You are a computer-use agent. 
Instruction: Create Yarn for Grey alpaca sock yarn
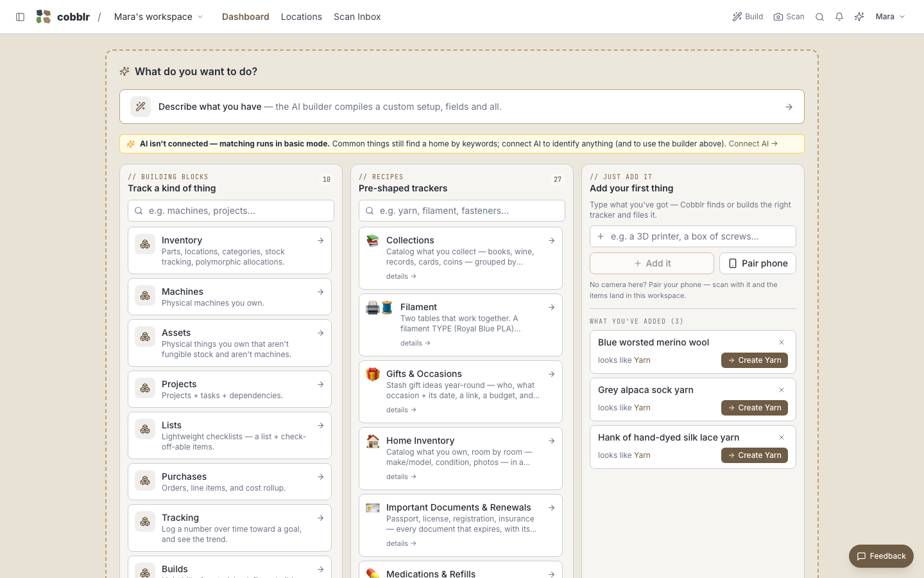tap(755, 408)
